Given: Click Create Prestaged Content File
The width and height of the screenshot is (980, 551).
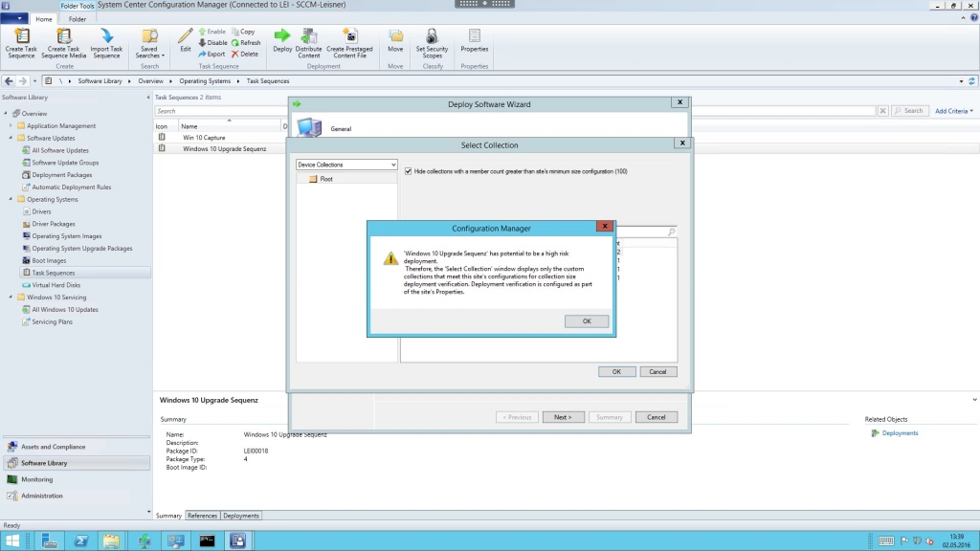Looking at the screenshot, I should [349, 43].
